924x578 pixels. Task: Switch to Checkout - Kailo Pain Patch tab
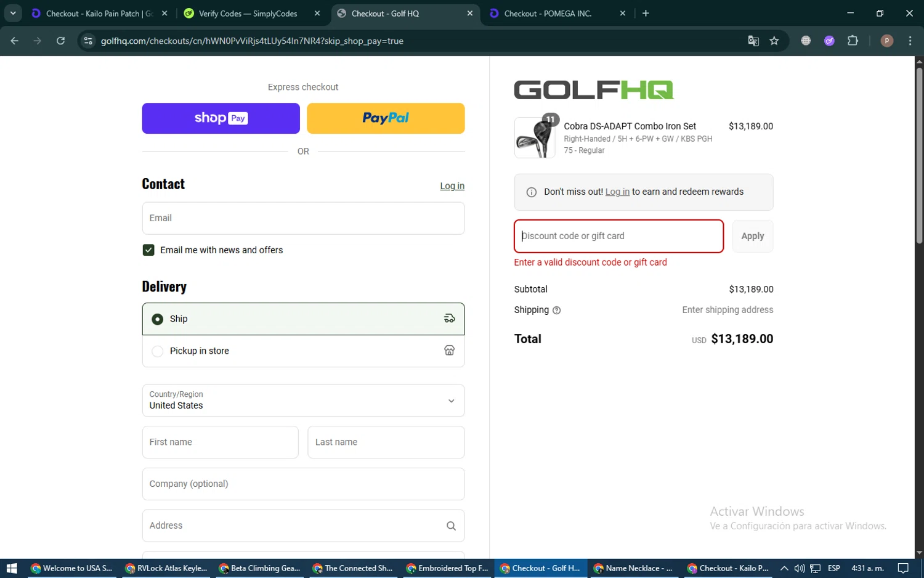[99, 14]
